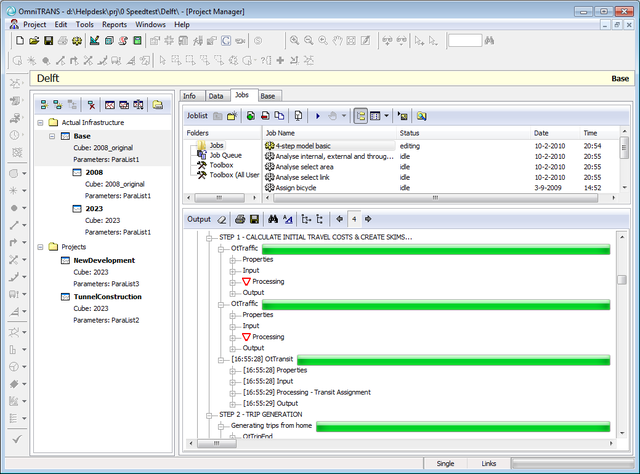Screen dimensions: 640x474
Task: Click the open folder toolbar icon
Action: point(34,40)
